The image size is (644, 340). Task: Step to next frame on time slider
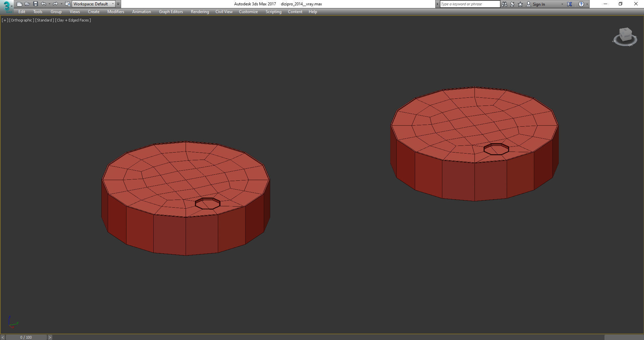[50, 337]
